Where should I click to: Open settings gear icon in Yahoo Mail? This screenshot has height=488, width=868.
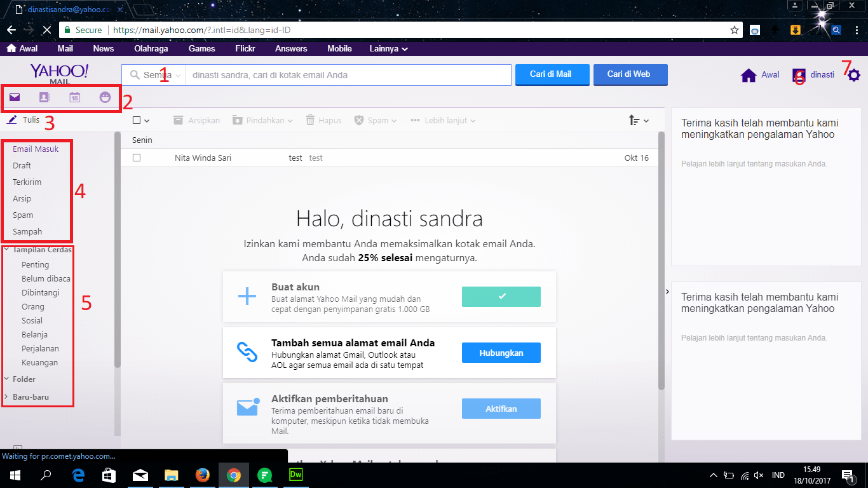[853, 75]
